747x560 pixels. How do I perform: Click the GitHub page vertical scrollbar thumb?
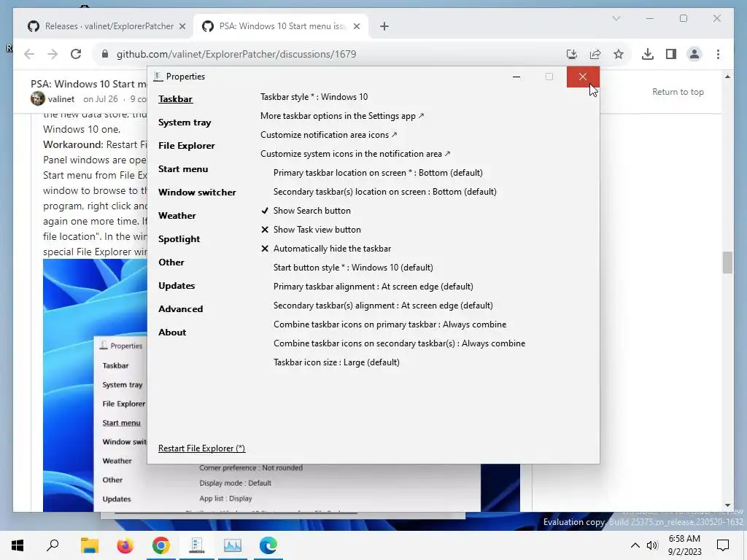(x=727, y=262)
